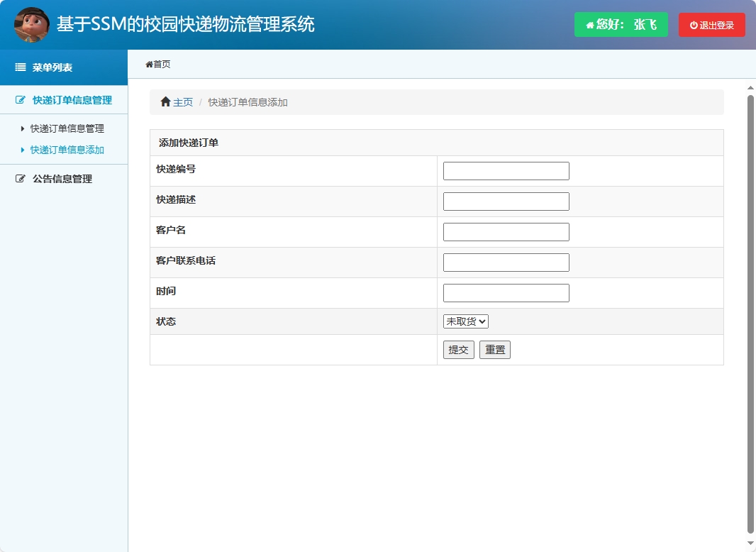Click inside the 快递编号 input field
The height and width of the screenshot is (552, 756).
506,170
